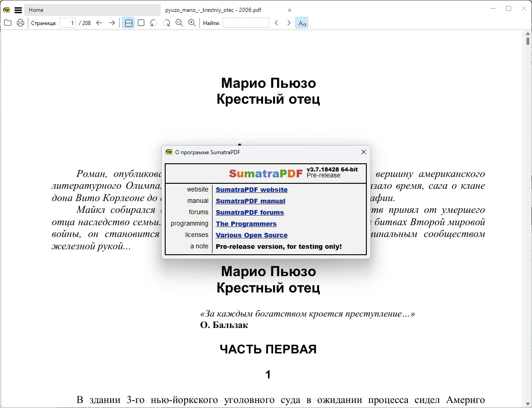Viewport: 532px width, 408px height.
Task: Open Various Open Source licenses link
Action: point(251,235)
